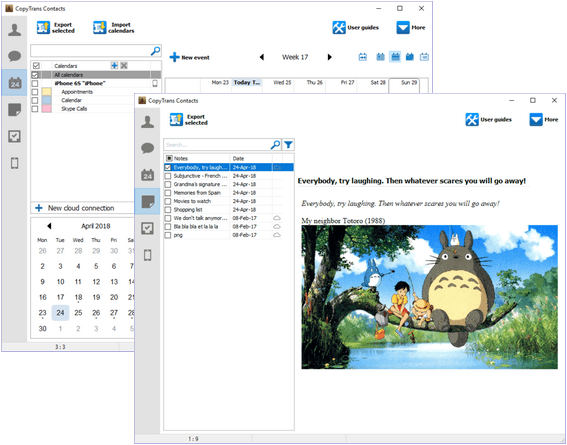Open Contacts section in back window sidebar
Screen dimensions: 567x445
point(14,30)
